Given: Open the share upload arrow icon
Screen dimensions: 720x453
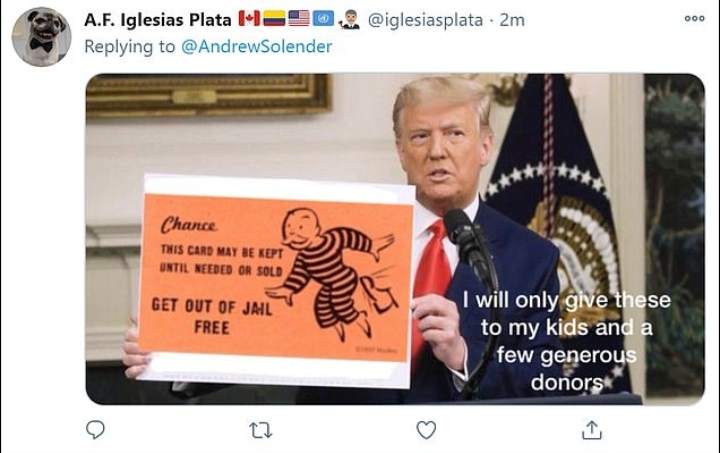Looking at the screenshot, I should point(591,430).
